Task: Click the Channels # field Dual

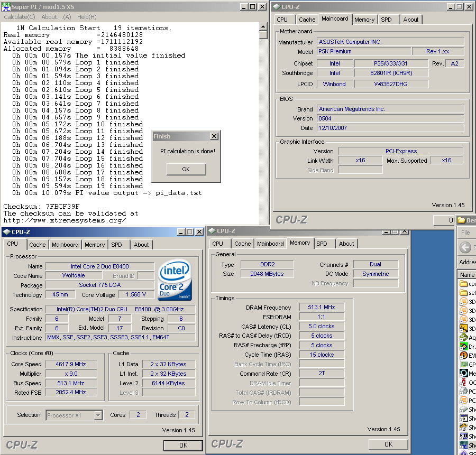Action: pyautogui.click(x=376, y=265)
